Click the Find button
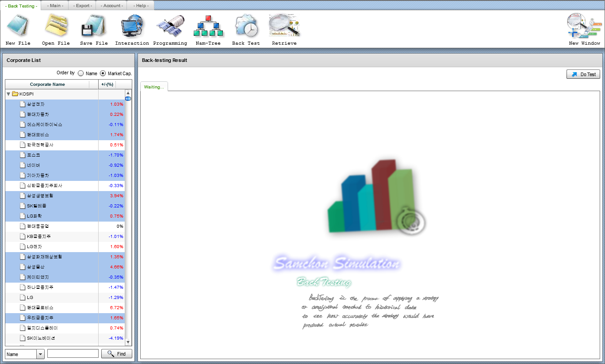605x364 pixels. 117,354
